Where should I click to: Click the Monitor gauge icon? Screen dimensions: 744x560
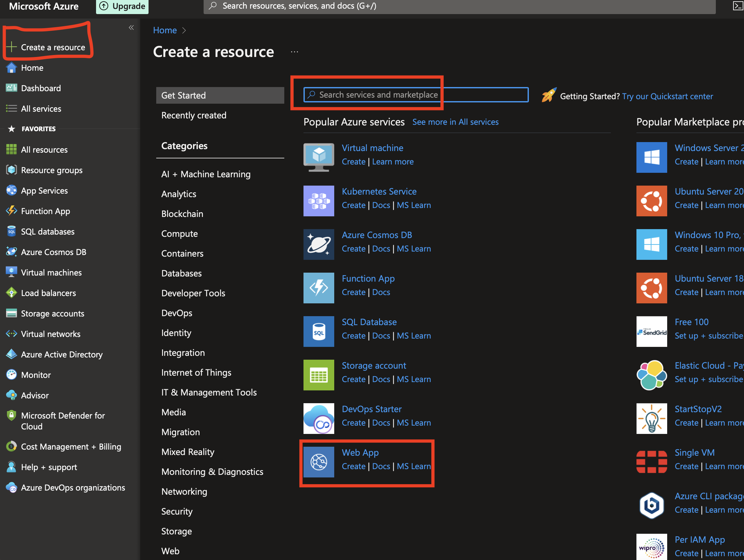click(x=12, y=375)
